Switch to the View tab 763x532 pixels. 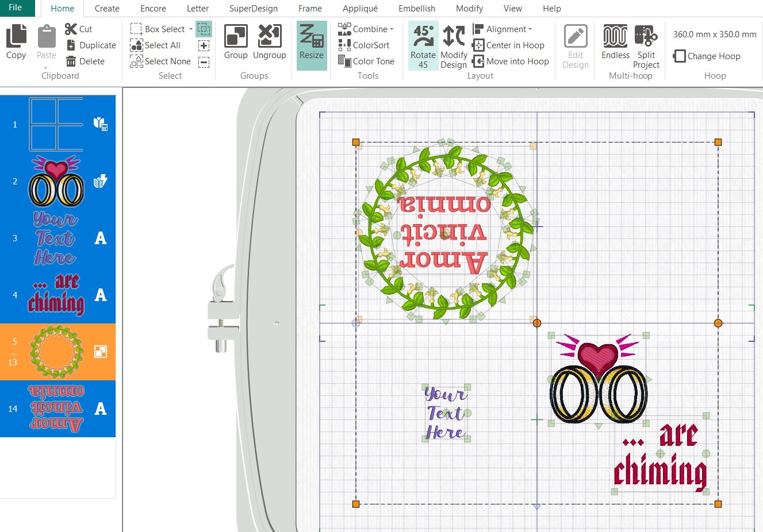(513, 8)
